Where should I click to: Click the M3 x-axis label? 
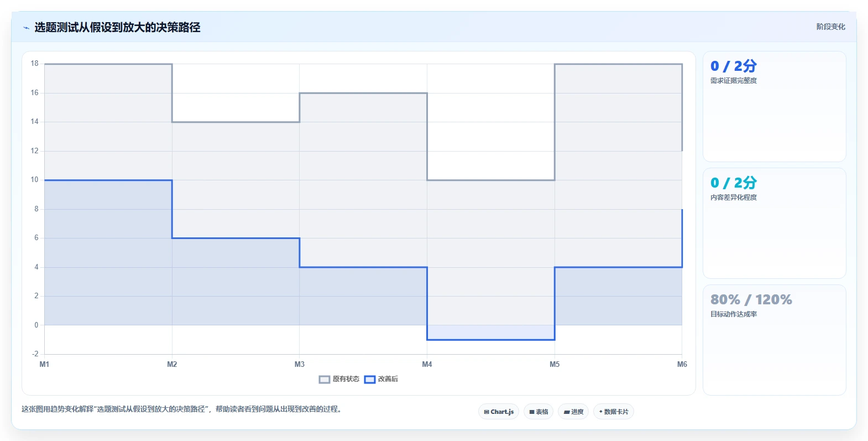coord(300,364)
